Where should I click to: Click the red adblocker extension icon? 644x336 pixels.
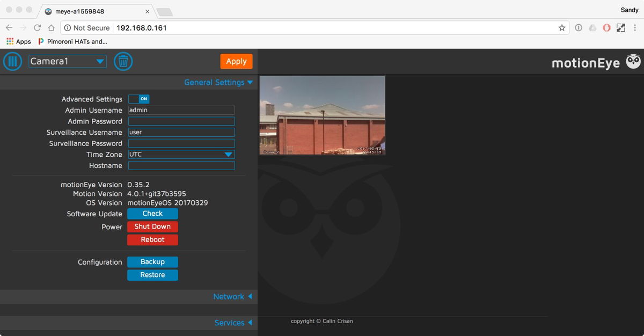pyautogui.click(x=606, y=27)
